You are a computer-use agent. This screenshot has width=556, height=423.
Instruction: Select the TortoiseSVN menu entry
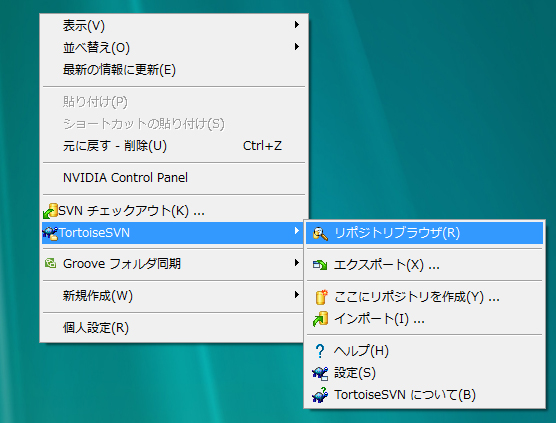[174, 233]
